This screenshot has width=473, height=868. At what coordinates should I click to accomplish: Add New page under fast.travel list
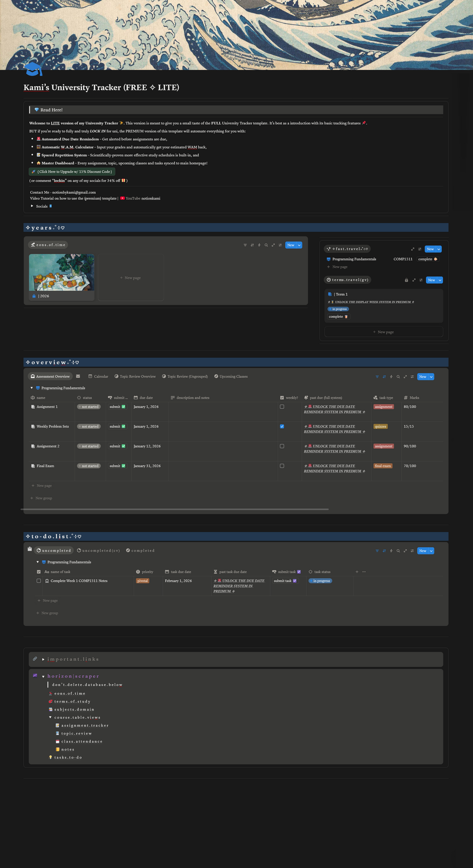point(337,267)
